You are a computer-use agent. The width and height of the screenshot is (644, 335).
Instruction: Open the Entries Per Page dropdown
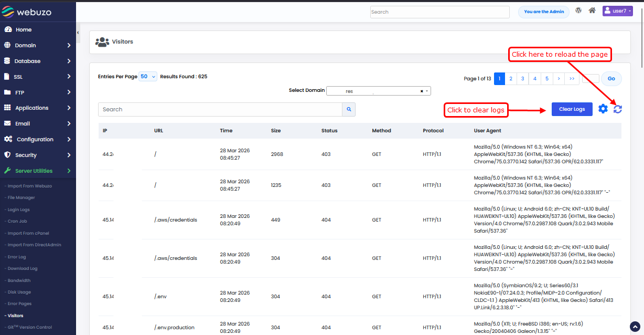coord(148,77)
